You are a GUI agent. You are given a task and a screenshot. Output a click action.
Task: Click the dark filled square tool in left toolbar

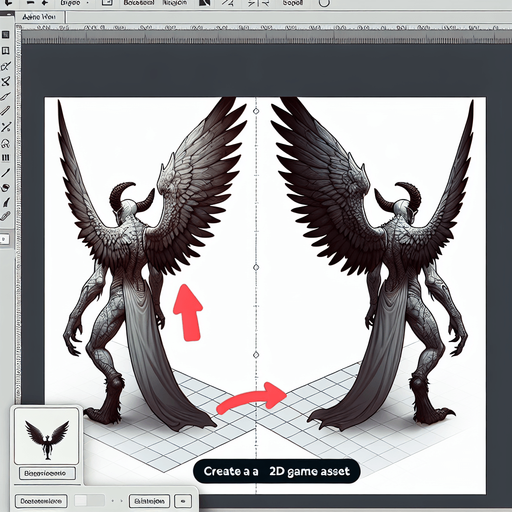[x=6, y=35]
